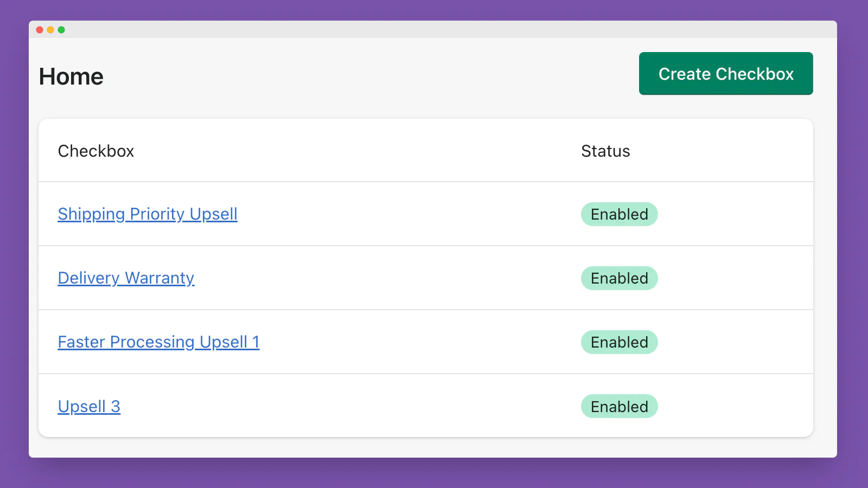Maximize the window with green button

61,30
